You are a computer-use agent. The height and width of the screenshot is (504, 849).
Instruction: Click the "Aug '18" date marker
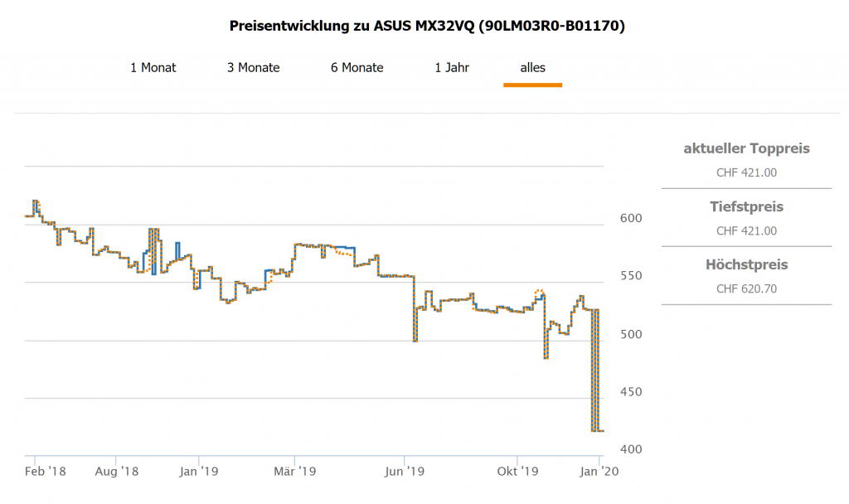click(x=117, y=472)
